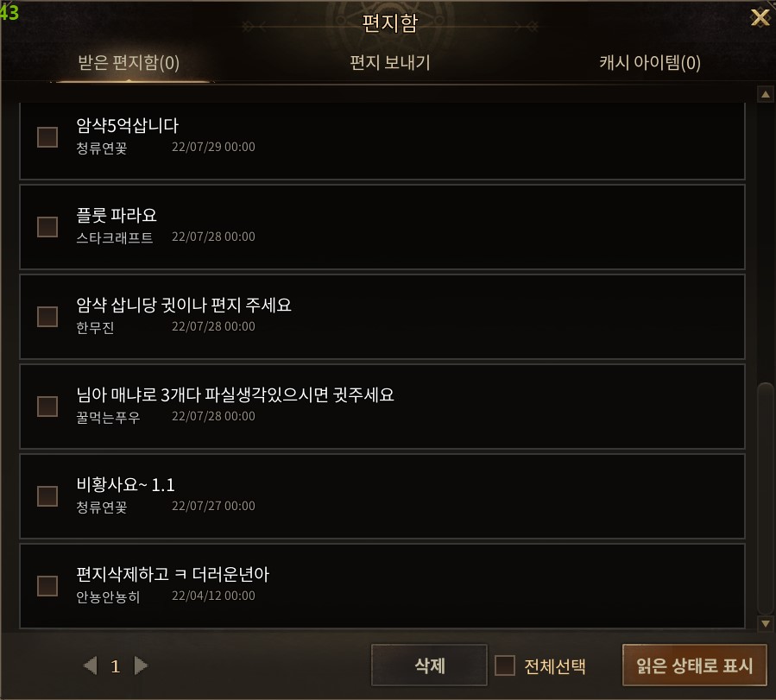This screenshot has height=700, width=776.
Task: Close the mailbox window with X
Action: [760, 18]
